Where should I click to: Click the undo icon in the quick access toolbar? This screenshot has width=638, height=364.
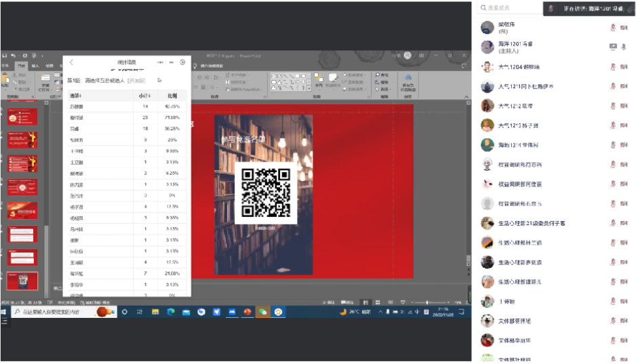point(14,56)
